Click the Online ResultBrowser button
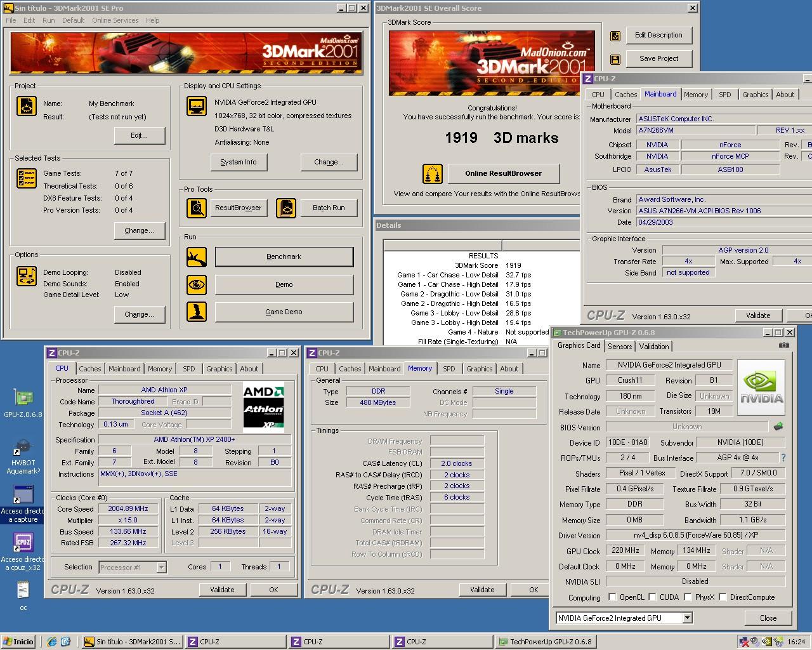Image resolution: width=812 pixels, height=650 pixels. [504, 173]
